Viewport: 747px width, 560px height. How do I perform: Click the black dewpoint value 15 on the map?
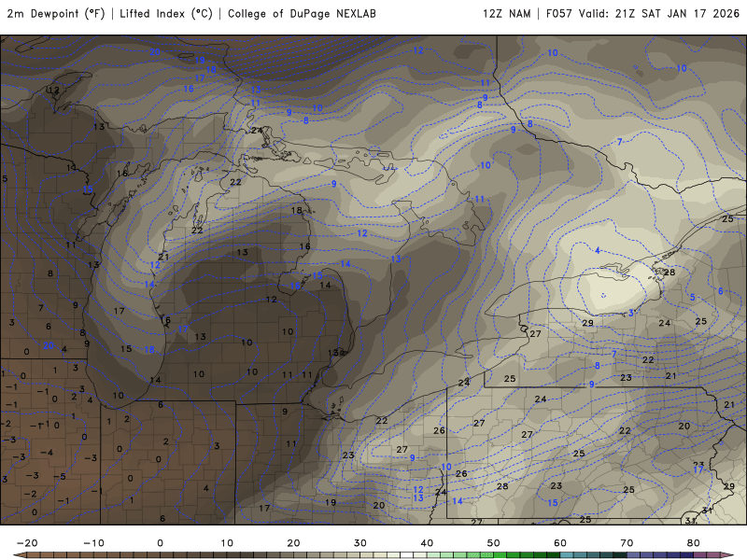(x=126, y=348)
